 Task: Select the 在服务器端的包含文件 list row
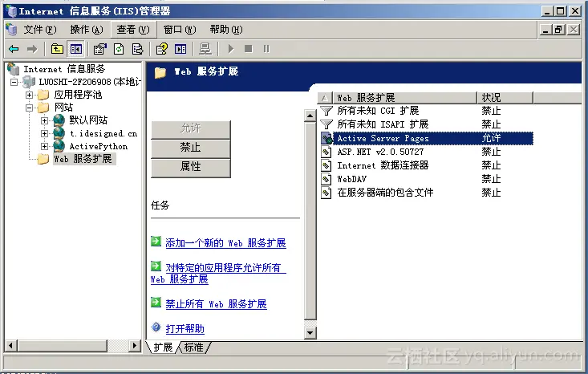click(427, 193)
